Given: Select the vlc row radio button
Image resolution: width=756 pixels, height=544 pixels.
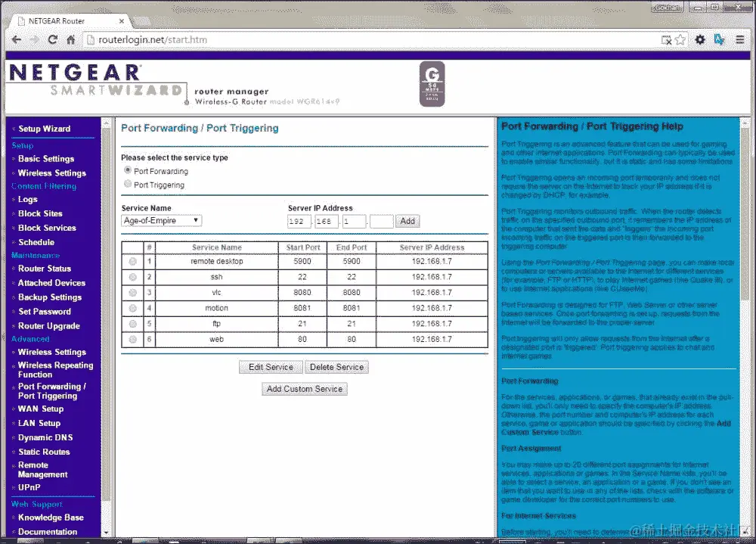Looking at the screenshot, I should [132, 293].
